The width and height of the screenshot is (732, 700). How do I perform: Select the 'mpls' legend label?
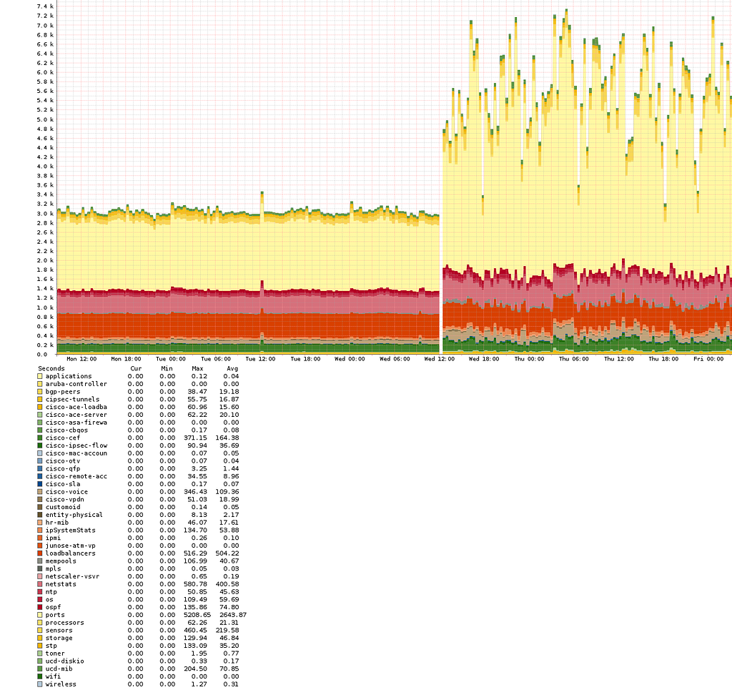tap(53, 568)
